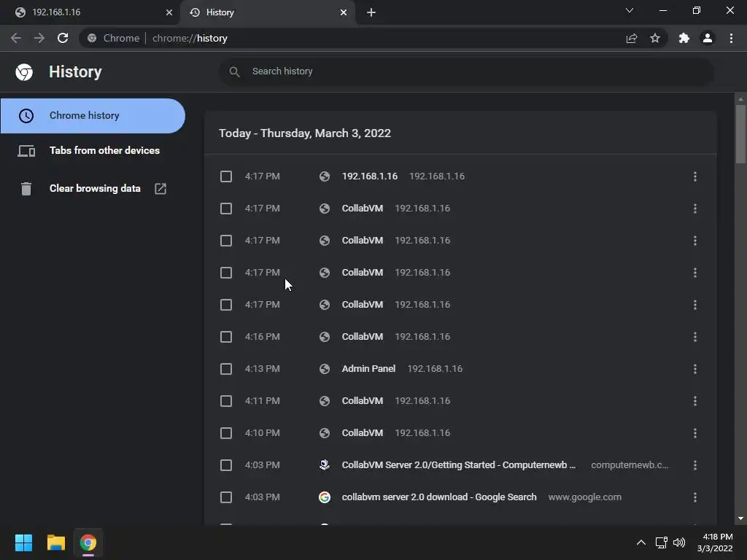
Task: Focus the Search history field
Action: click(467, 71)
